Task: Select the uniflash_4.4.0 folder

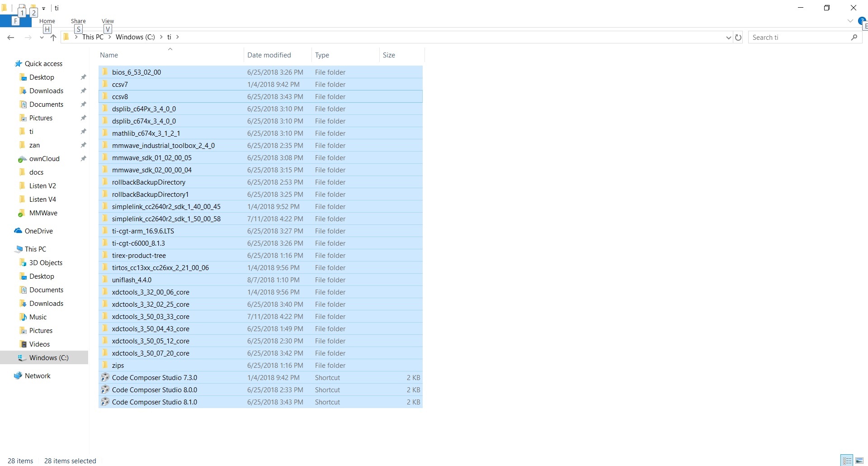Action: click(x=260, y=280)
